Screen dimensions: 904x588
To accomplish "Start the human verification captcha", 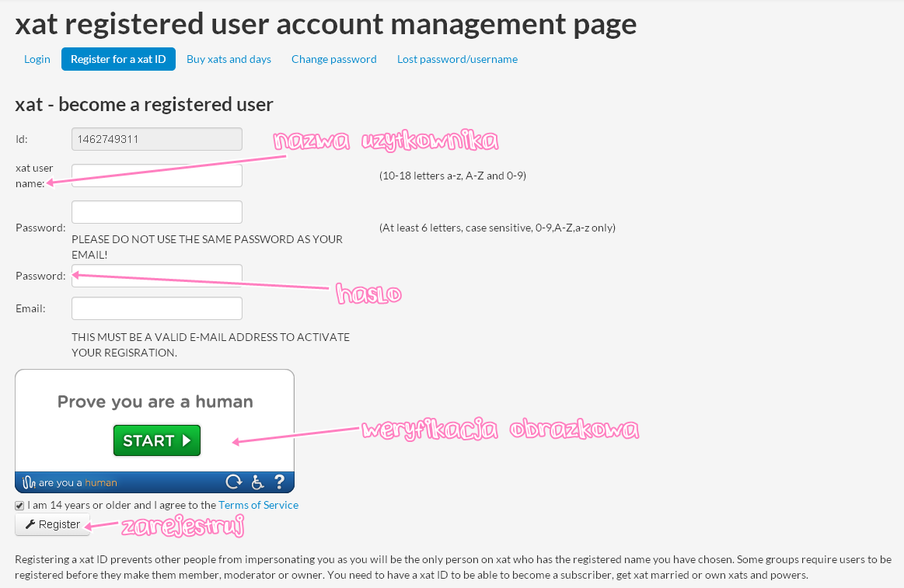I will coord(157,440).
